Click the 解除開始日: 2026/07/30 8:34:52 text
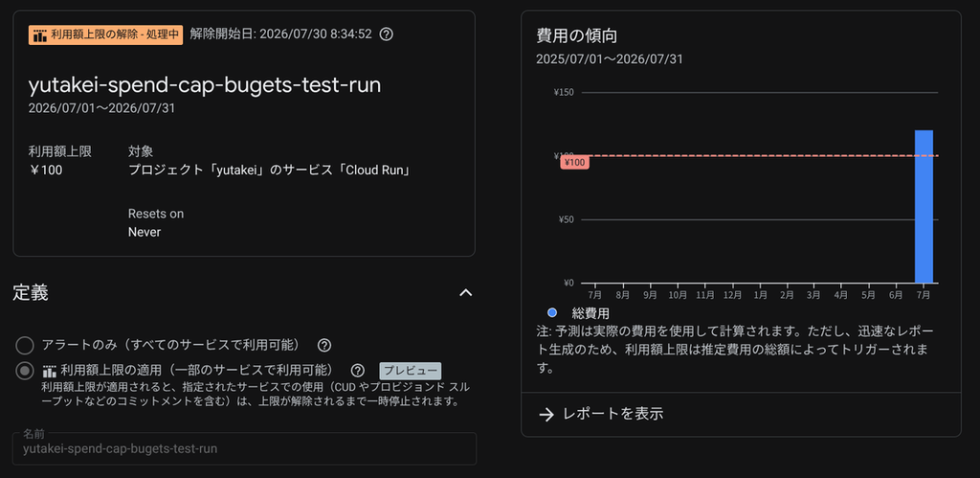 [280, 34]
